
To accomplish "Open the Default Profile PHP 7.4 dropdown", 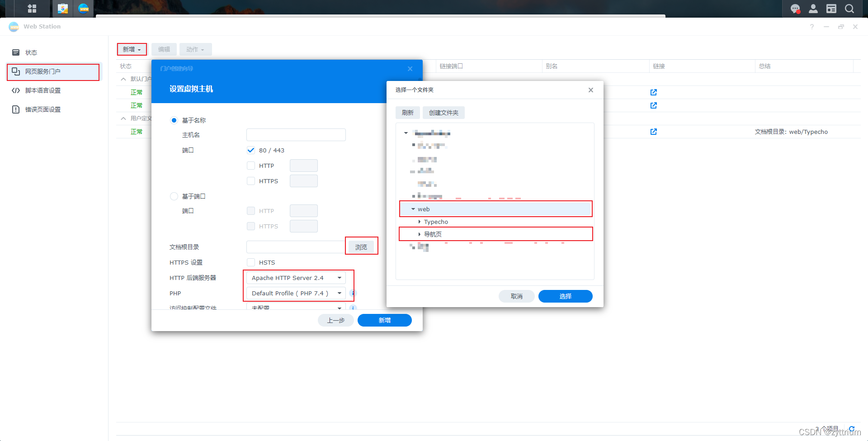I will [x=296, y=293].
